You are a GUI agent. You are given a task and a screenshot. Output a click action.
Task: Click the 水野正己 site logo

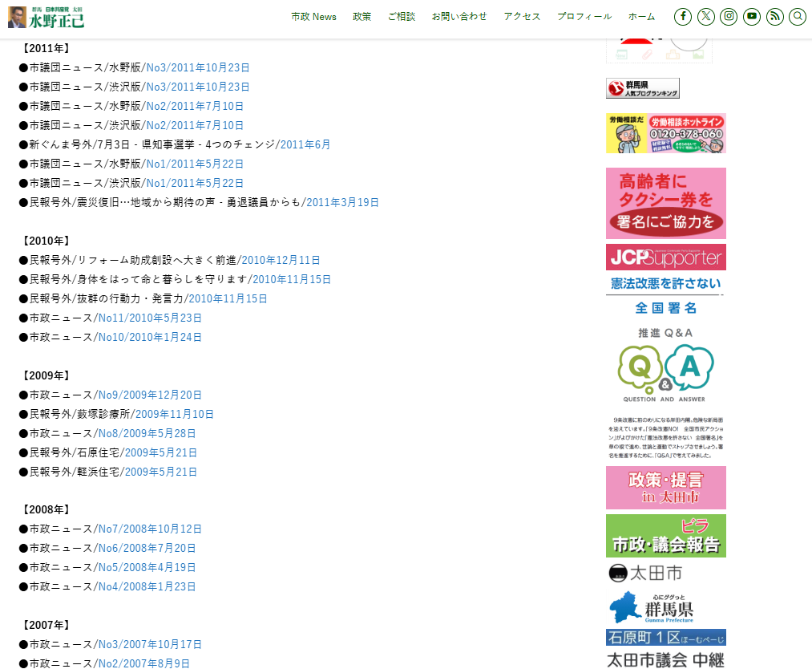pyautogui.click(x=46, y=17)
